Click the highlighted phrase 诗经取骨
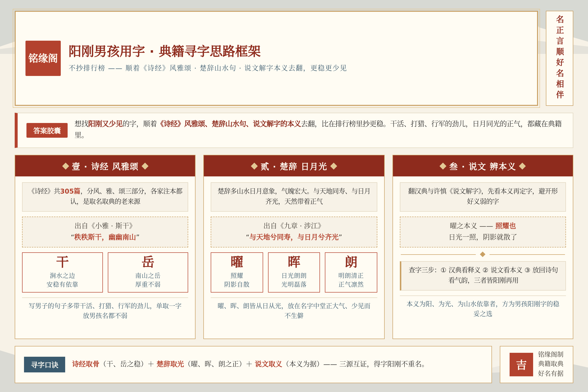Screen dimensions: 588x392 coord(86,364)
